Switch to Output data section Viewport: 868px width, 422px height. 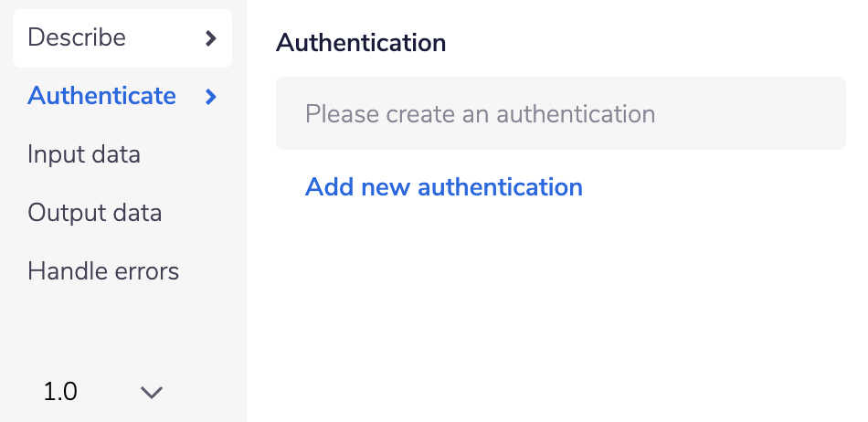point(95,213)
